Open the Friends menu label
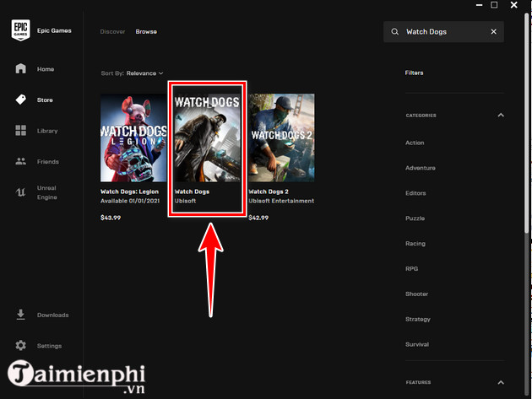 pos(48,162)
